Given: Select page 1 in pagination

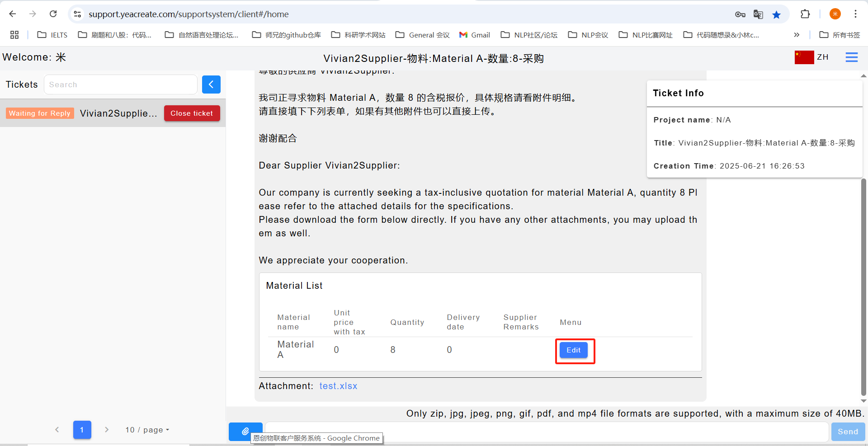Looking at the screenshot, I should 82,430.
